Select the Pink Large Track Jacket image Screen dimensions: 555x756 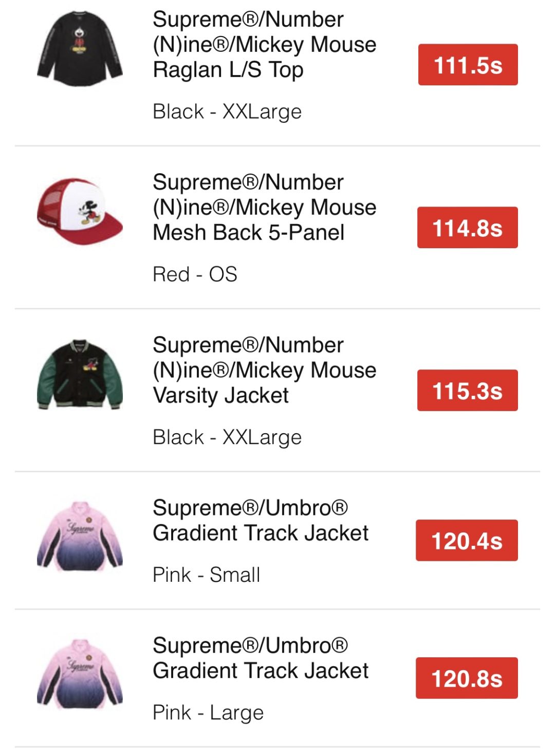click(80, 674)
